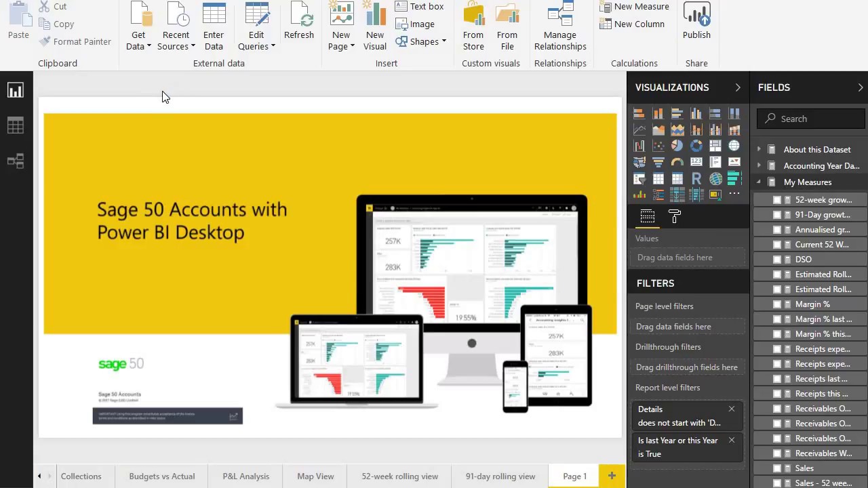Screen dimensions: 868x488
Task: Check the Receipts last... measure
Action: pyautogui.click(x=777, y=379)
